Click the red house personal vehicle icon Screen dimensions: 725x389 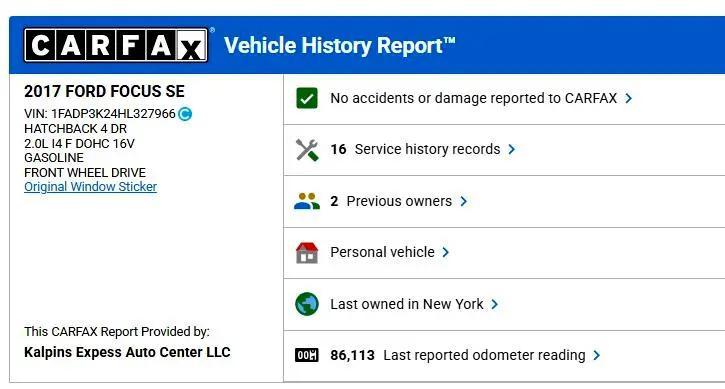pos(307,253)
